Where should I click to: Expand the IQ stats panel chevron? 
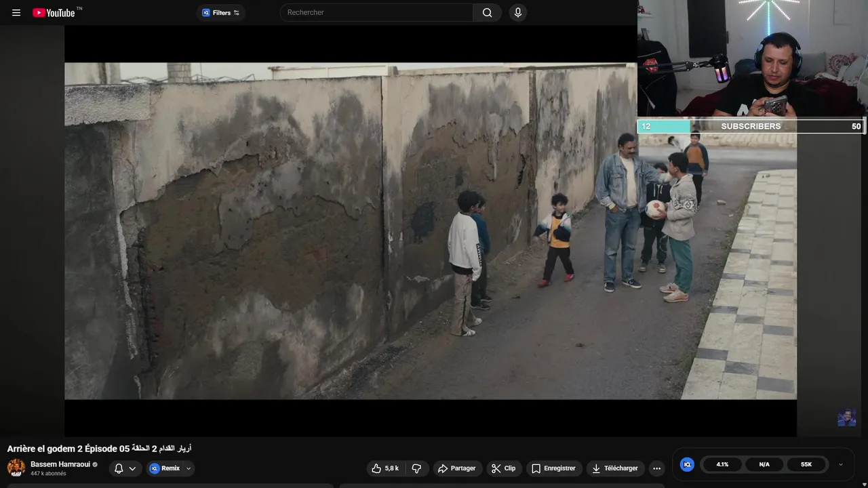(841, 465)
